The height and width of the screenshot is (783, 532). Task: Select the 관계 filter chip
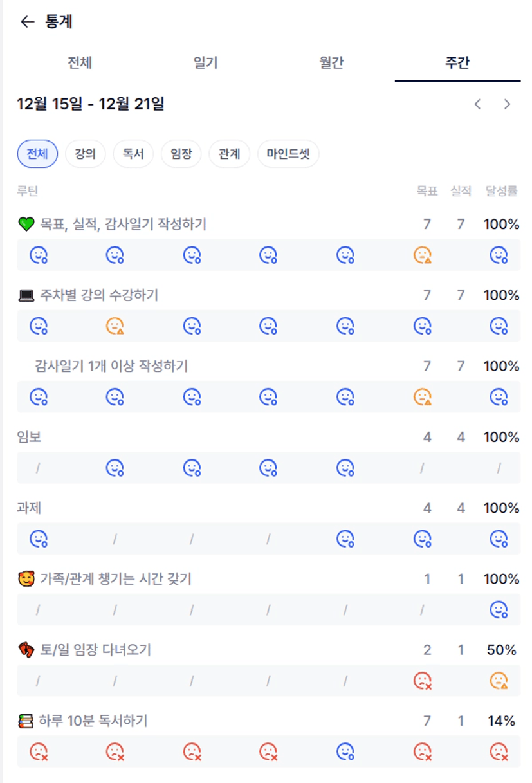tap(229, 154)
